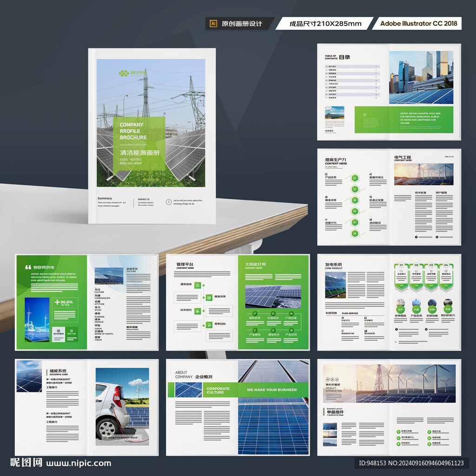Click the green '合作' circle icon
This screenshot has height=476, width=476.
click(400, 310)
